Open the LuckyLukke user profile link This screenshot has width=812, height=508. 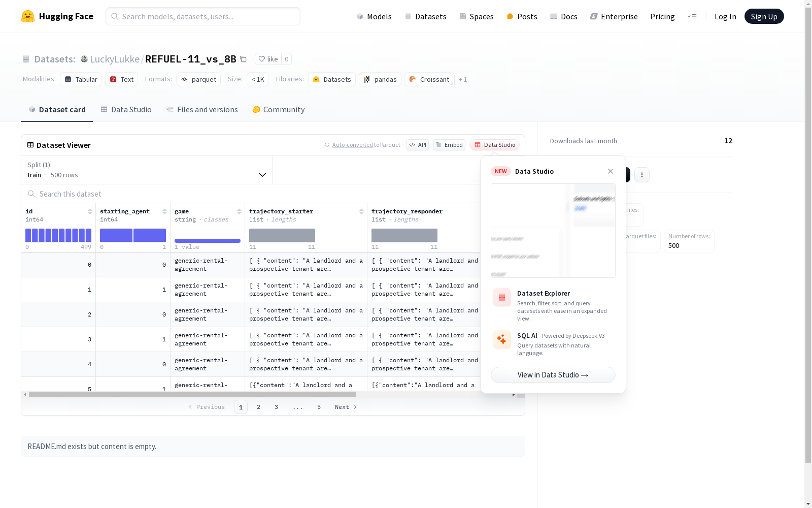pyautogui.click(x=115, y=59)
